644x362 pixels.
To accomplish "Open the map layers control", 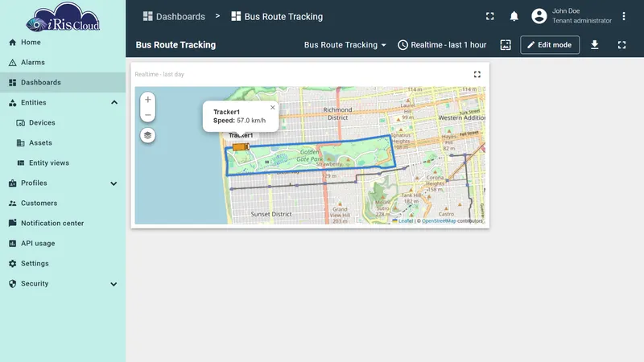I will point(148,135).
